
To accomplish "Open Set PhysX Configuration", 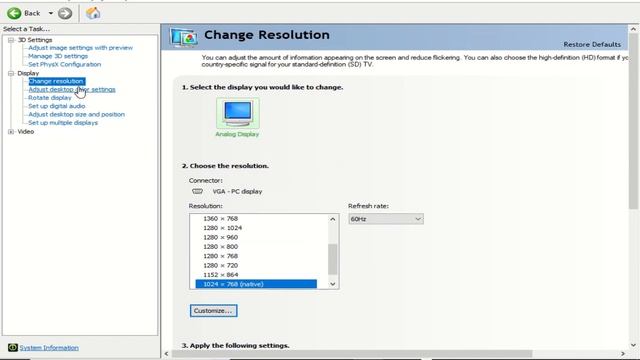I will click(64, 64).
